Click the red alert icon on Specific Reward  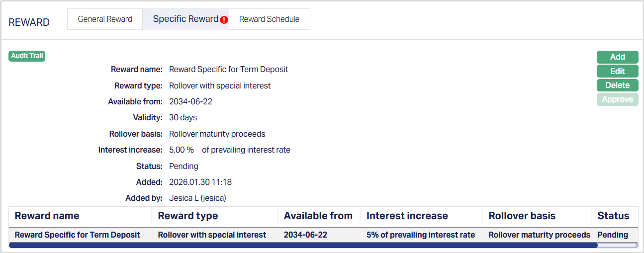click(x=224, y=20)
